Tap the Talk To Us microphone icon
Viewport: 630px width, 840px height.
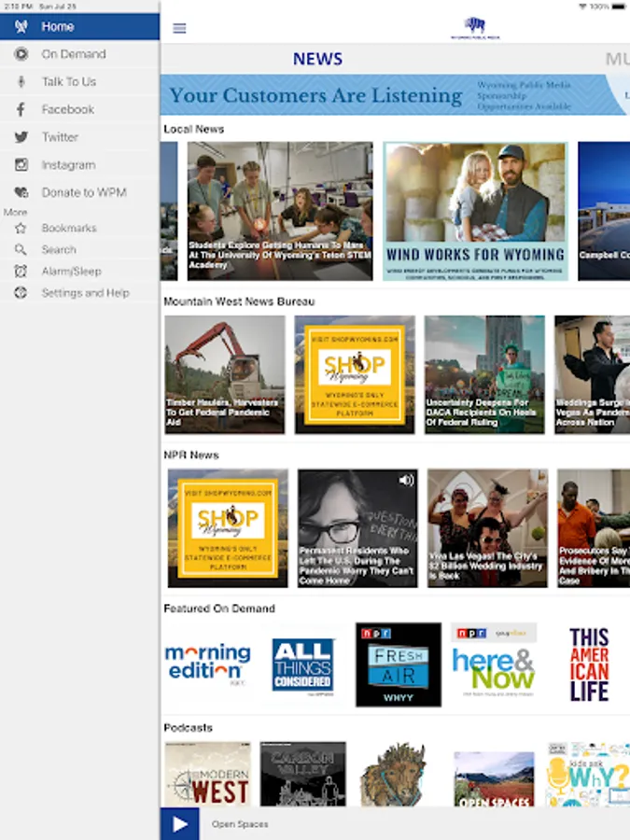click(21, 81)
